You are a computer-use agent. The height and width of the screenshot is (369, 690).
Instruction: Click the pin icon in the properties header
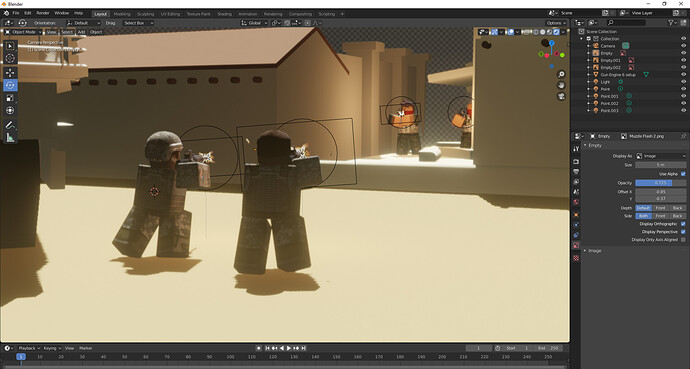coord(683,136)
